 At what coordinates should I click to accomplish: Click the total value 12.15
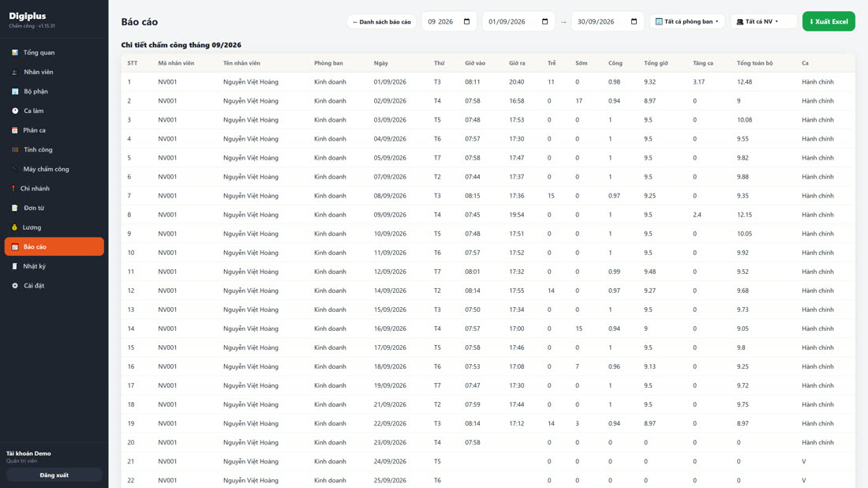tap(745, 215)
